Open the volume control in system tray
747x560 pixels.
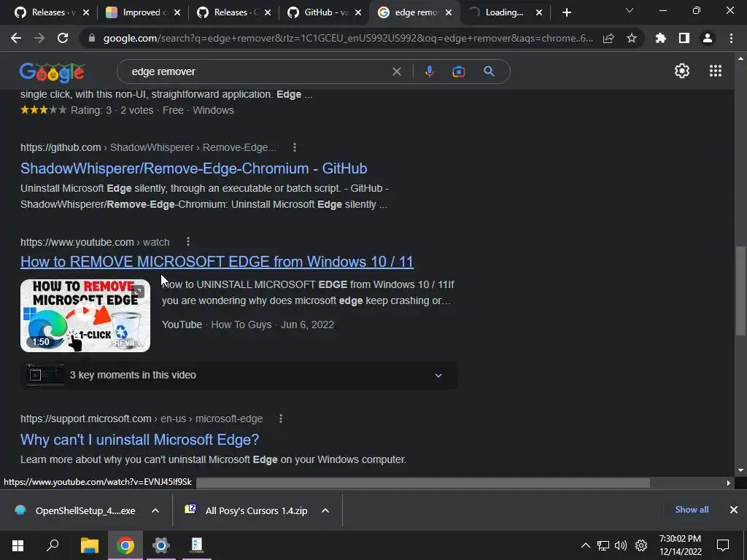pyautogui.click(x=621, y=545)
